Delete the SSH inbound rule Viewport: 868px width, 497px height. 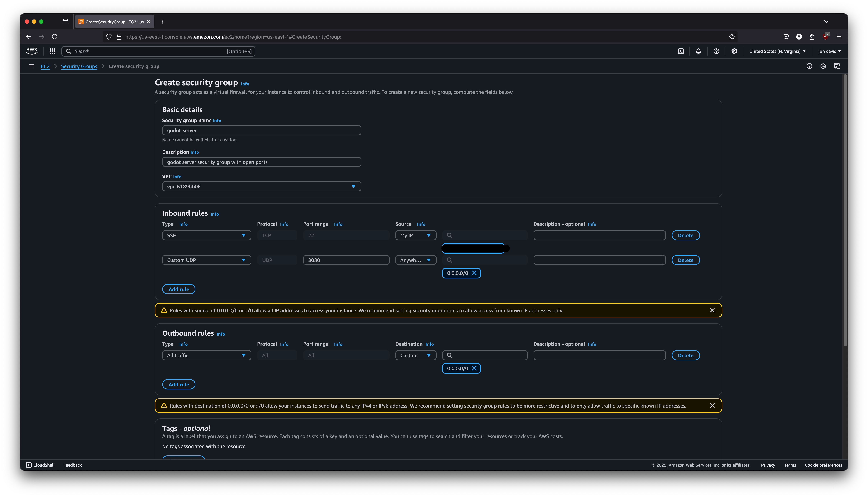pyautogui.click(x=685, y=235)
